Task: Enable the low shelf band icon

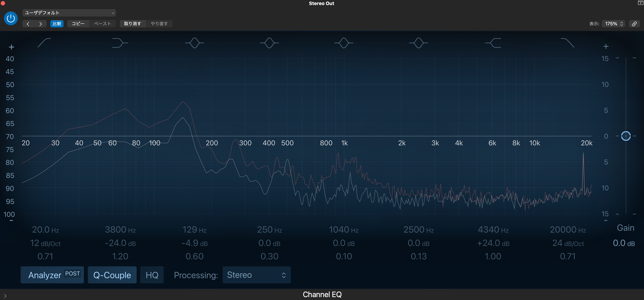Action: coord(120,43)
